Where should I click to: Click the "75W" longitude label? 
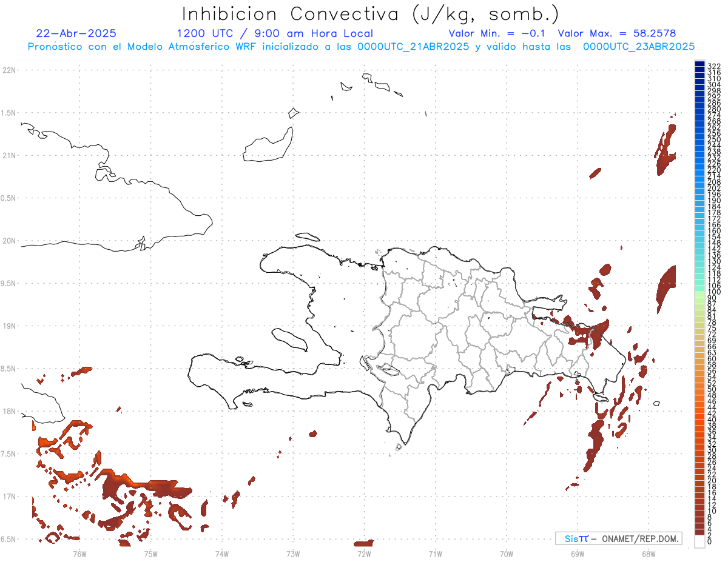point(151,554)
